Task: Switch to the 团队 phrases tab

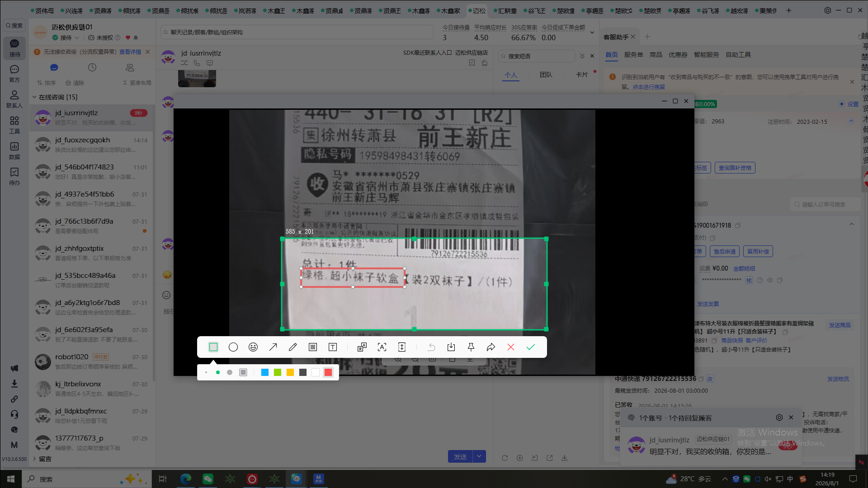Action: (546, 75)
